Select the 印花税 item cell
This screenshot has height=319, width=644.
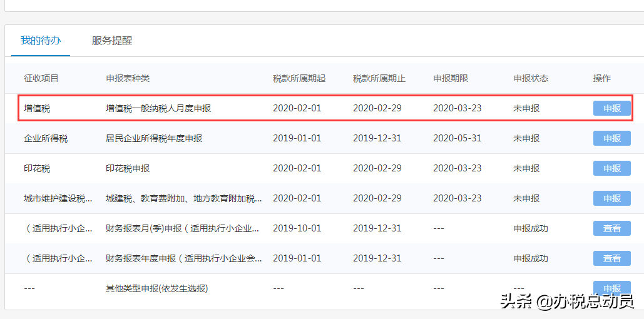tap(37, 168)
